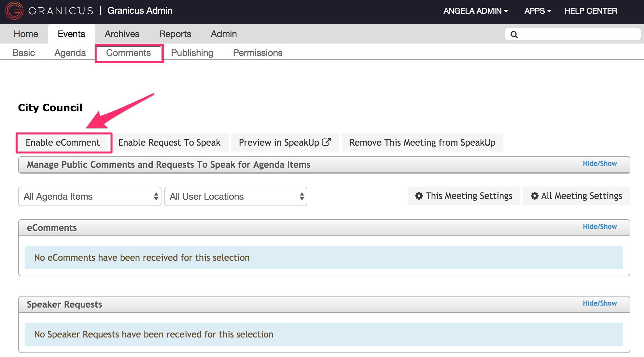Toggle visibility of the Manage Public Comments panel

click(x=600, y=164)
